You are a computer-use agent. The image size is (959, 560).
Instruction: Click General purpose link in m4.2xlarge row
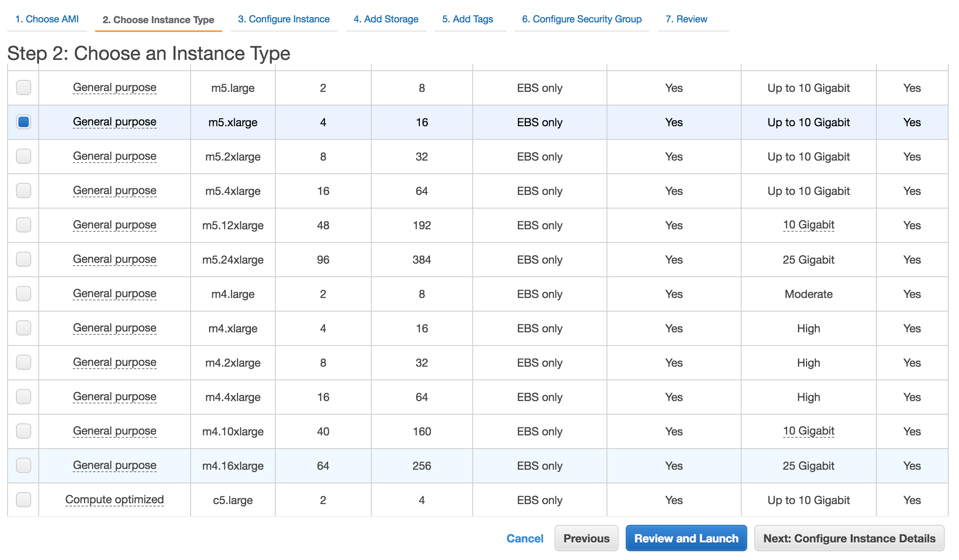tap(115, 362)
